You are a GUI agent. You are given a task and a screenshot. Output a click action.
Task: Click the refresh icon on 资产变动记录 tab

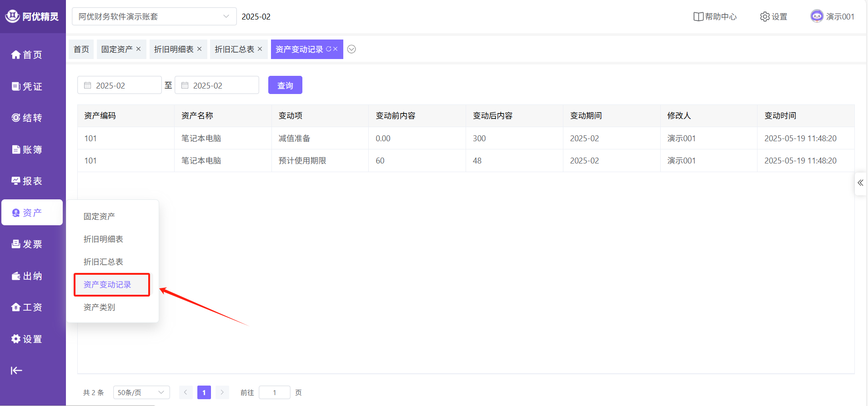[328, 49]
